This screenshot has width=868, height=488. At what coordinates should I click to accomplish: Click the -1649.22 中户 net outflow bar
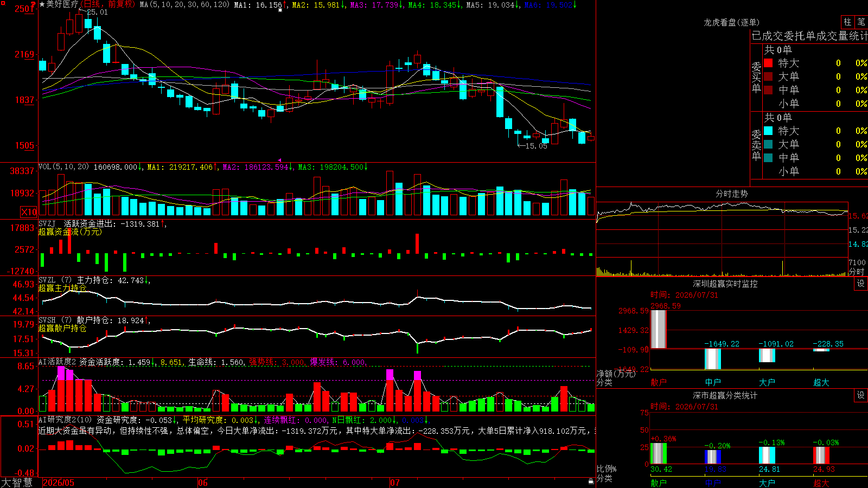pos(713,359)
